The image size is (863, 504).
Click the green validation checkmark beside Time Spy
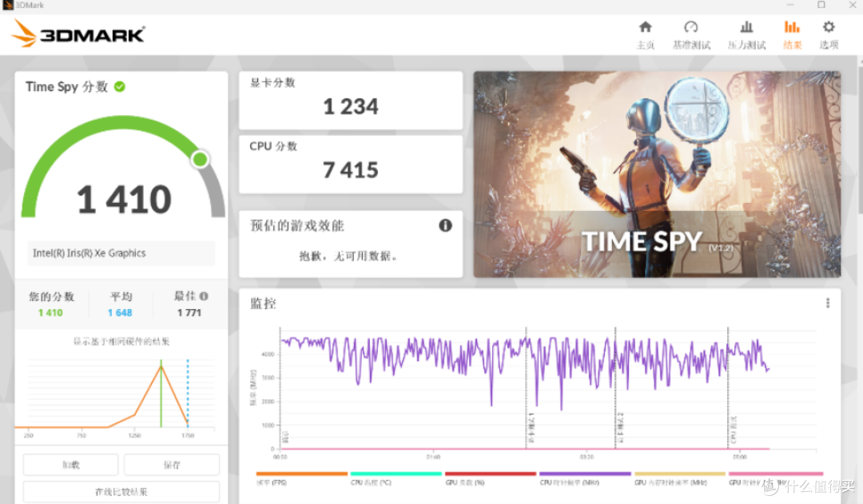coord(120,86)
